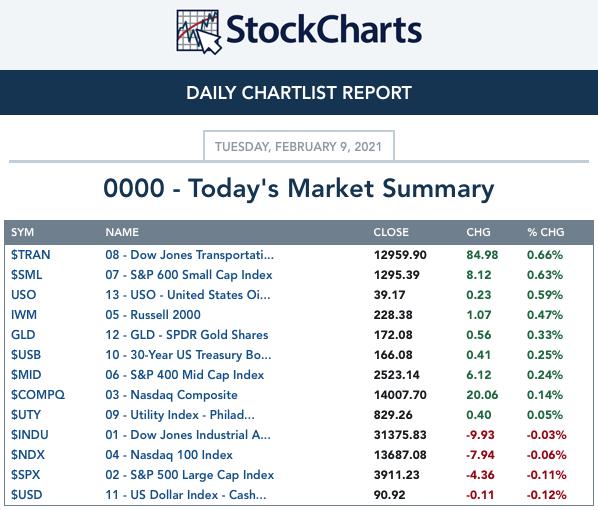Image resolution: width=598 pixels, height=510 pixels.
Task: Sort by the % CHG column header
Action: 546,232
